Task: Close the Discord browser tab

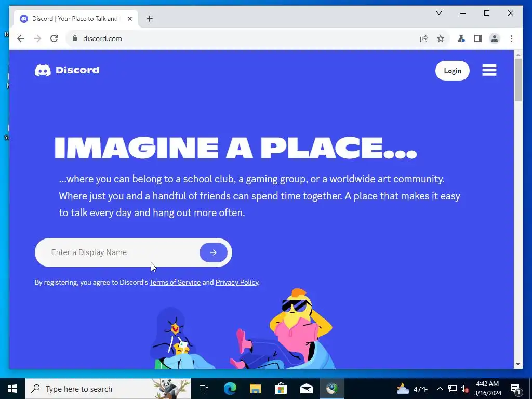Action: tap(129, 19)
